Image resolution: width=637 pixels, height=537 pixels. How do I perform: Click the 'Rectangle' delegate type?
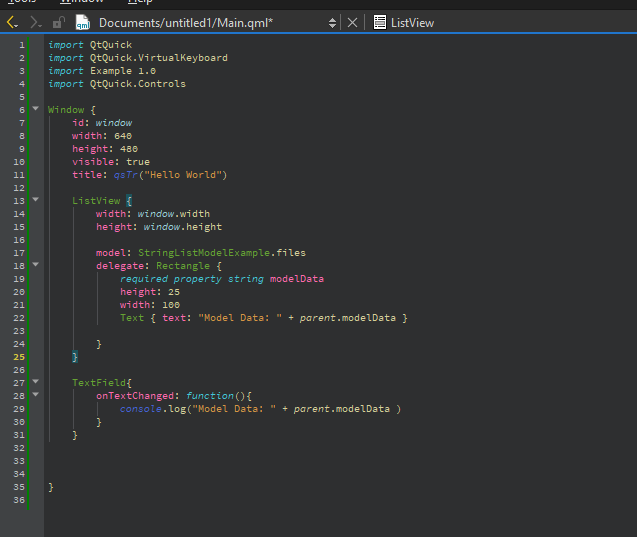183,266
